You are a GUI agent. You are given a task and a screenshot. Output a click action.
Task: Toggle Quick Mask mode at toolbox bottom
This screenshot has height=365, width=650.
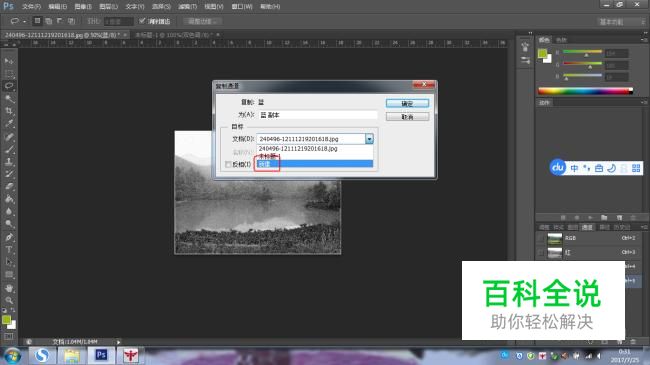click(x=9, y=336)
